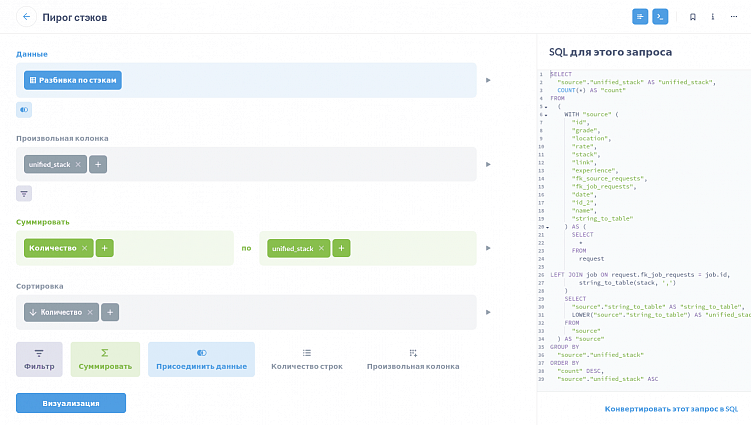Add another sort with plus button

[x=110, y=312]
